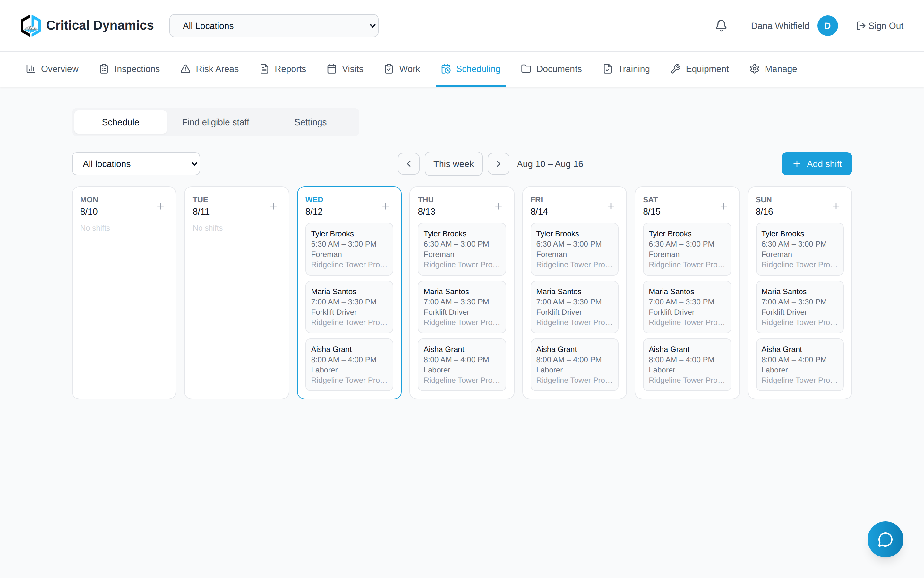Switch to Find eligible staff sub-tab
Screen dimensions: 924x578
[215, 122]
